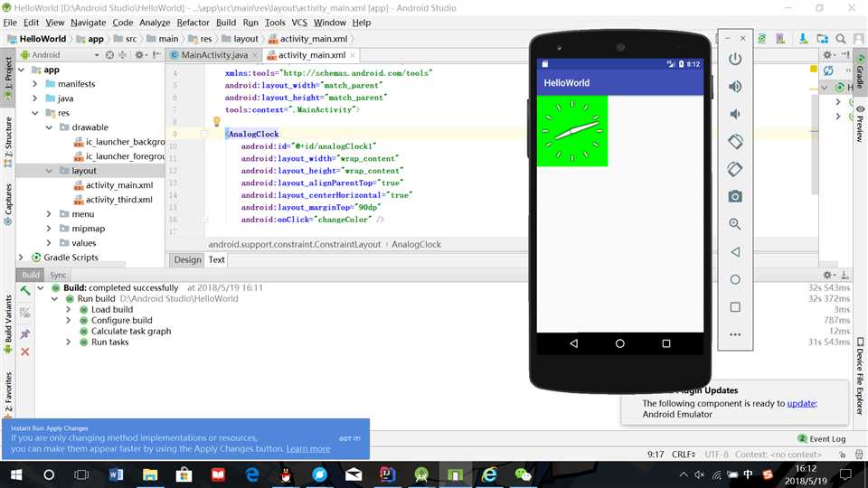Screen dimensions: 868x488
Task: Expand Load build node
Action: click(x=68, y=309)
